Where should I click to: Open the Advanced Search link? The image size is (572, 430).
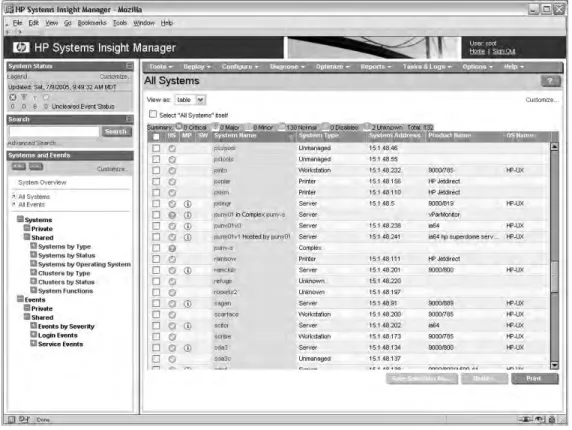(x=32, y=143)
